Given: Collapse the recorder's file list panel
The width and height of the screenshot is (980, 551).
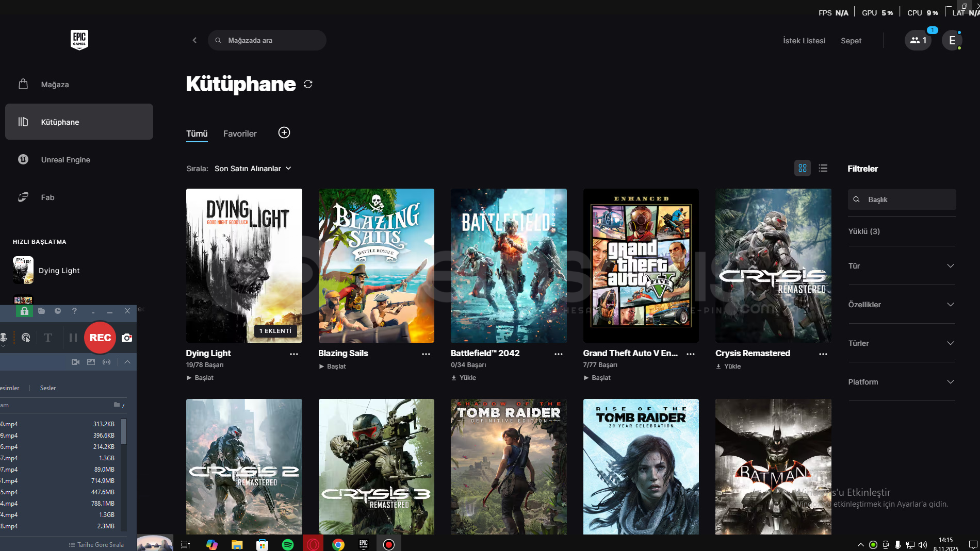Looking at the screenshot, I should pyautogui.click(x=127, y=362).
